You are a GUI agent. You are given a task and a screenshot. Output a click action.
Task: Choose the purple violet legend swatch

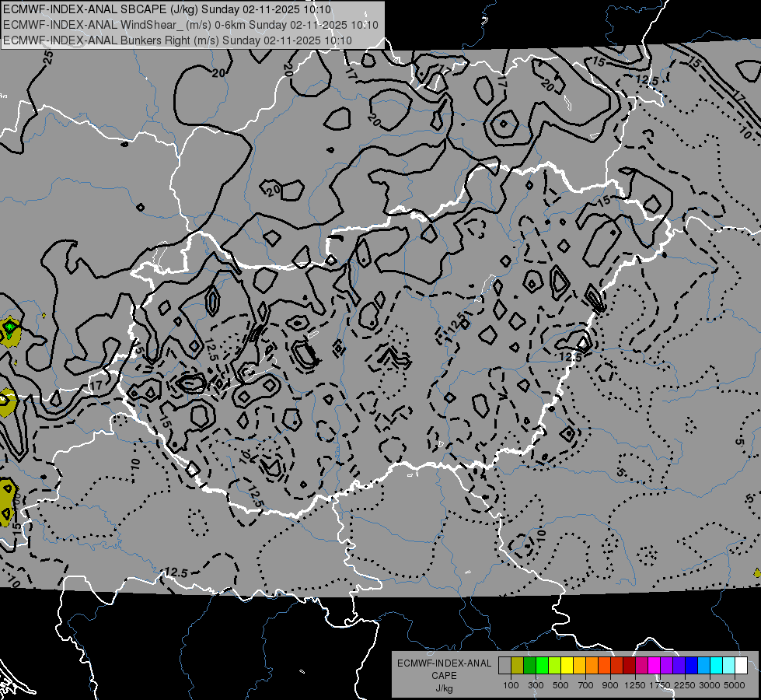point(667,666)
